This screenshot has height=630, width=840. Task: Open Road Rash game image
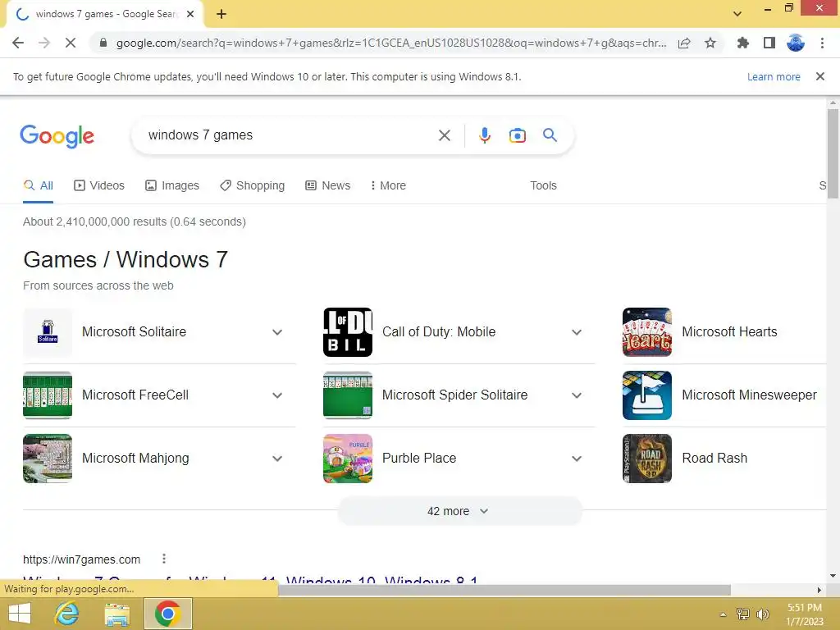tap(647, 459)
